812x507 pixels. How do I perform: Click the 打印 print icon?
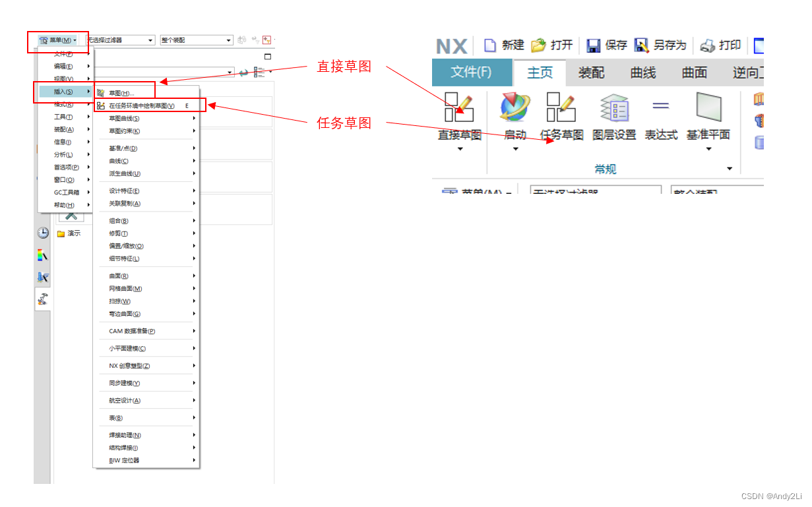tap(707, 45)
